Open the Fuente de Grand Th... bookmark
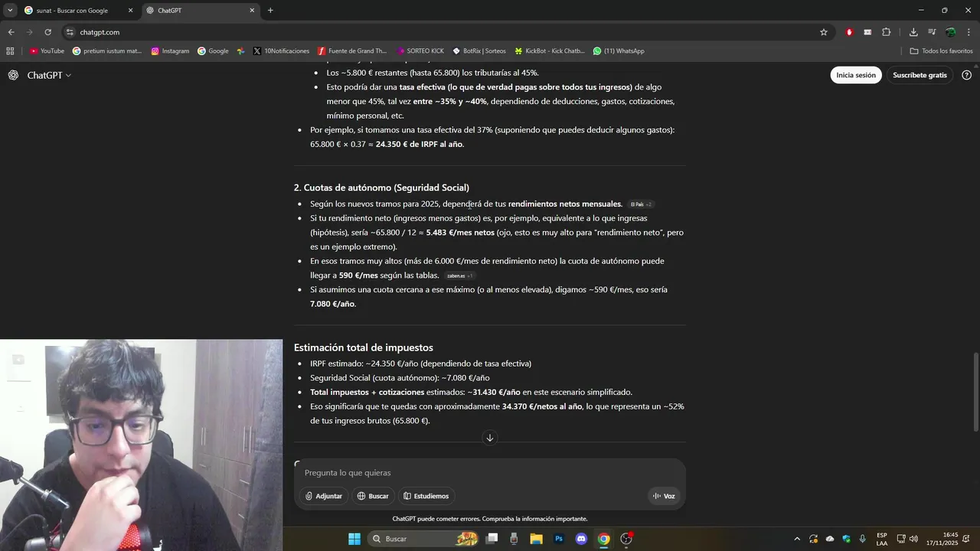980x551 pixels. (x=352, y=51)
